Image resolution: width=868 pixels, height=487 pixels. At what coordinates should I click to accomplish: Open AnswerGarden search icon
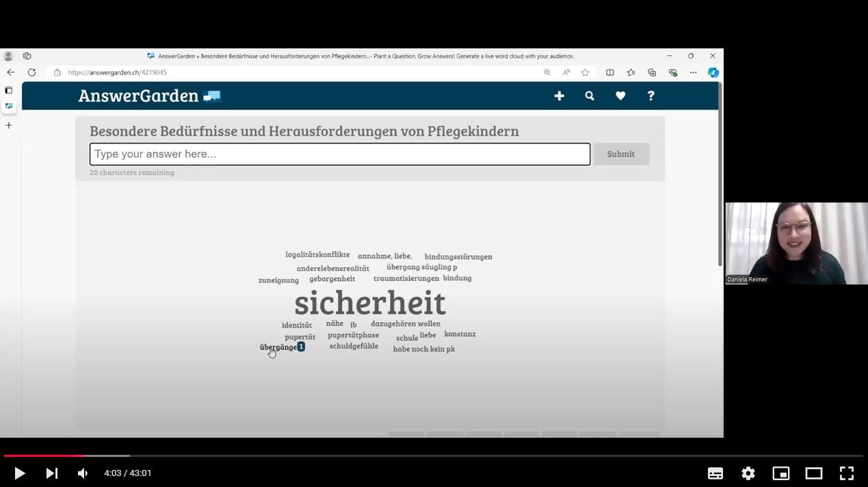[590, 96]
